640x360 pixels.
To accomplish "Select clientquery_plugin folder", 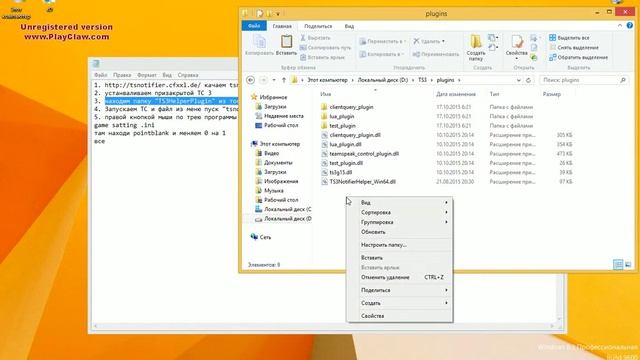I will click(x=347, y=107).
